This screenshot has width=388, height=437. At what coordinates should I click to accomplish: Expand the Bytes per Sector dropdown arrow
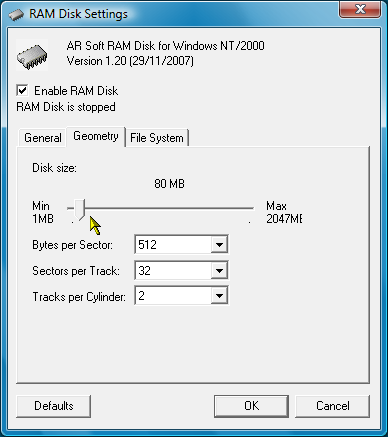219,245
